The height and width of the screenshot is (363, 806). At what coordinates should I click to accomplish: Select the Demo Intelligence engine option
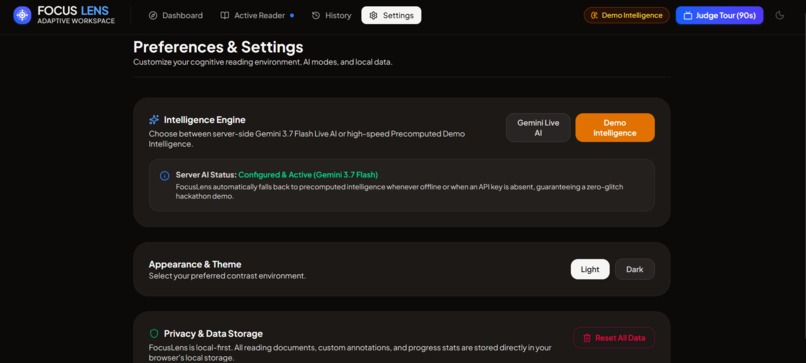click(615, 128)
